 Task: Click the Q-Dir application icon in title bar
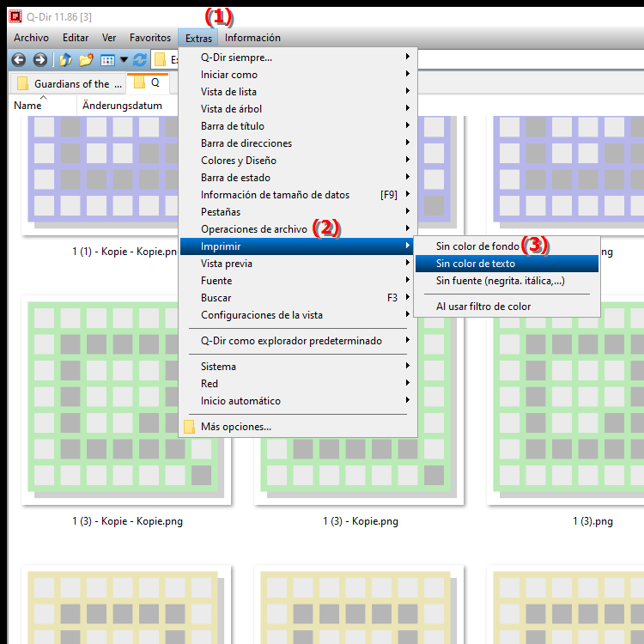[x=15, y=16]
